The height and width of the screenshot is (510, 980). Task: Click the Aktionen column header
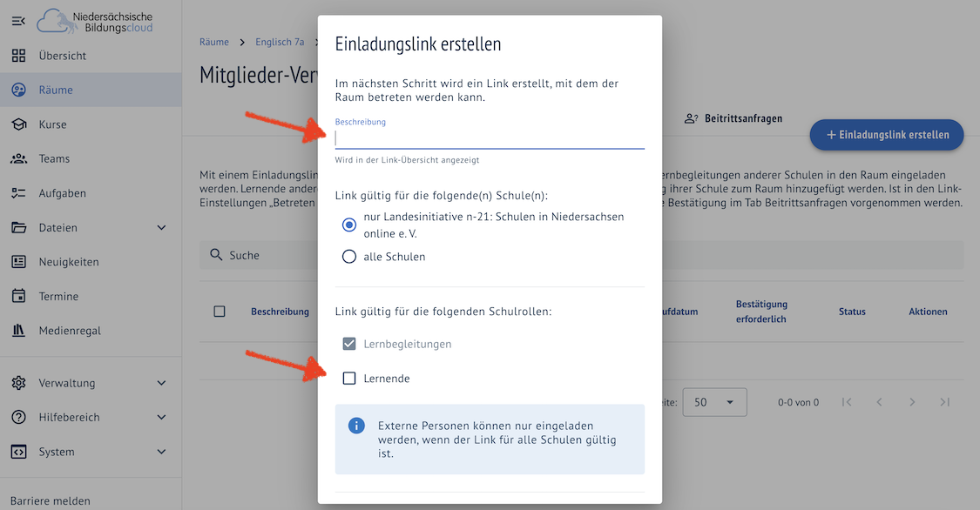928,312
